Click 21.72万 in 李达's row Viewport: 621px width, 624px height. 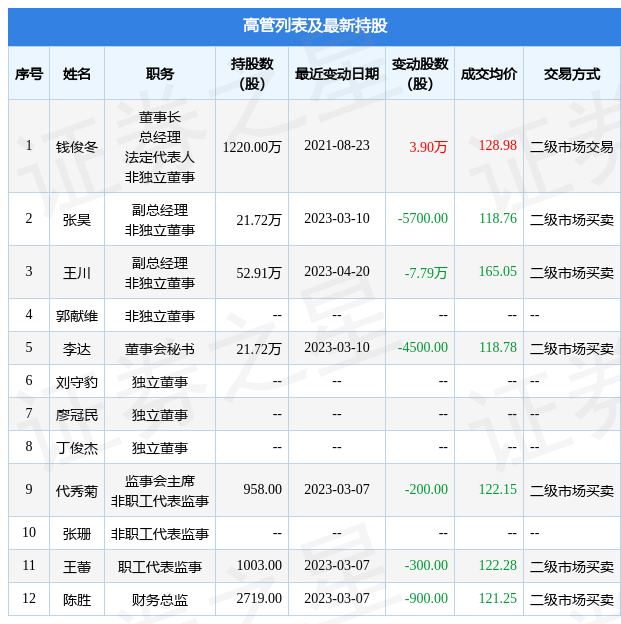(259, 349)
